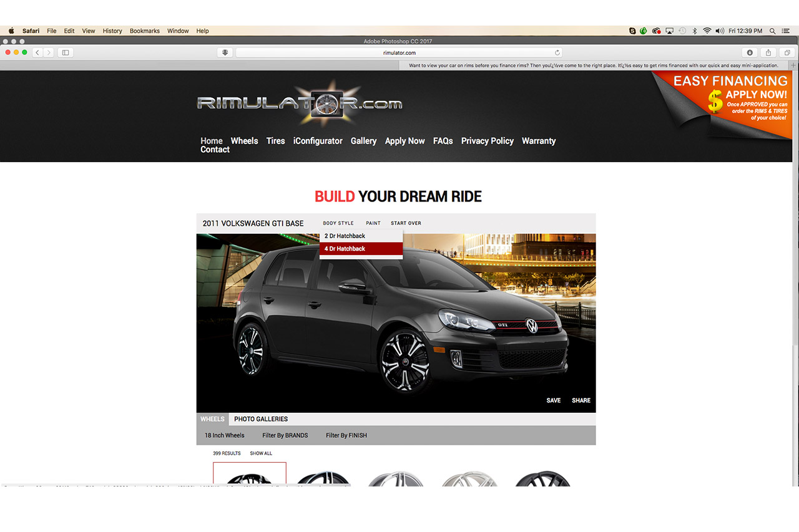
Task: Open the Edit menu
Action: point(69,31)
